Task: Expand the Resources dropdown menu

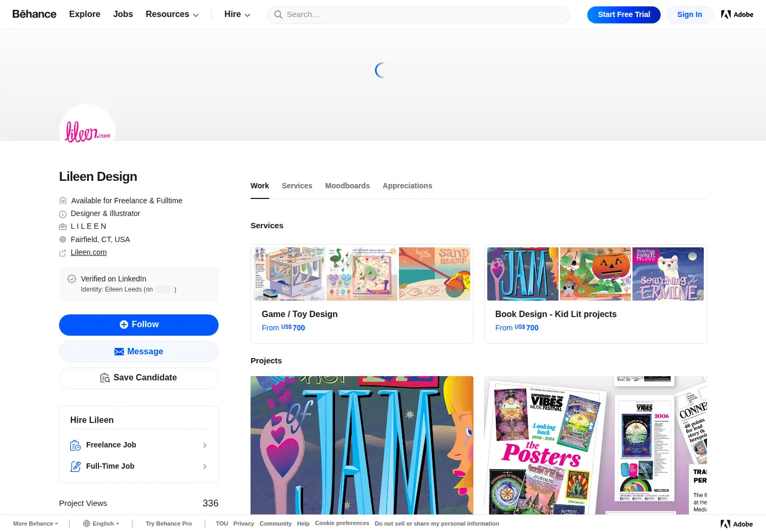Action: (172, 14)
